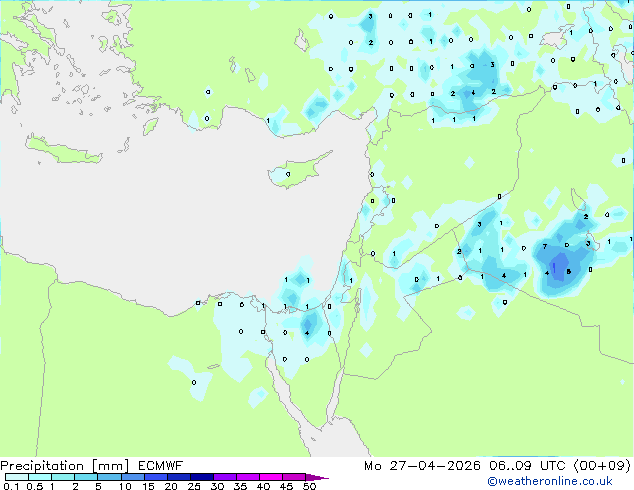This screenshot has height=490, width=634.
Task: Pick the legend swatch between 5 and 10
Action: (x=109, y=477)
